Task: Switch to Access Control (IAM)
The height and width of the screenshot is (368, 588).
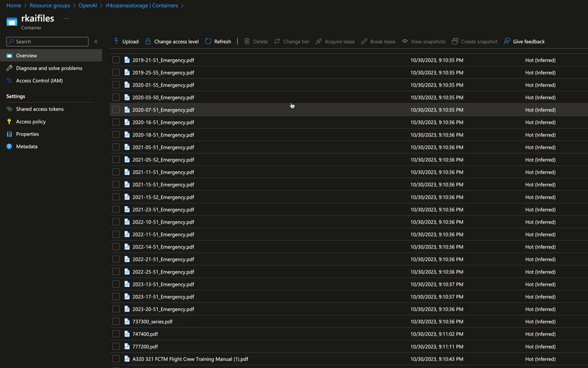Action: (x=41, y=81)
